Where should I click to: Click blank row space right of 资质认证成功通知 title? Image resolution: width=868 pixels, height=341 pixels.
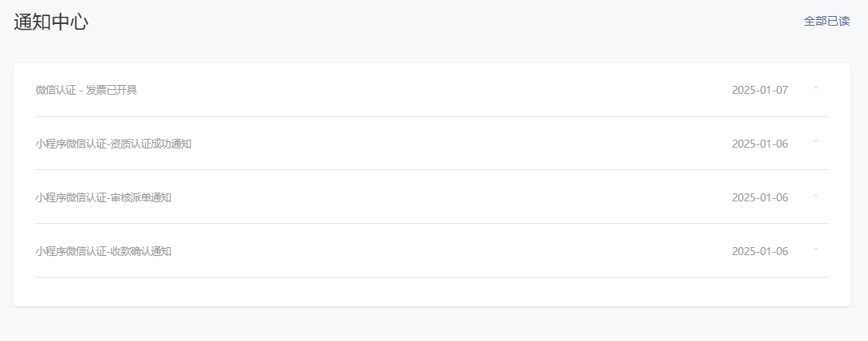(x=459, y=144)
